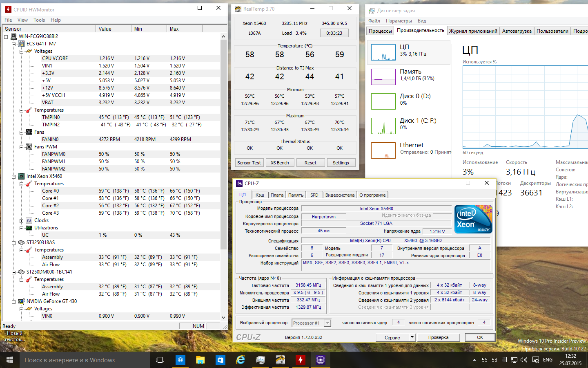Screen dimensions: 588x368
Task: Click the hard drive icon beside ST250DM000-1BC141
Action: pyautogui.click(x=21, y=272)
